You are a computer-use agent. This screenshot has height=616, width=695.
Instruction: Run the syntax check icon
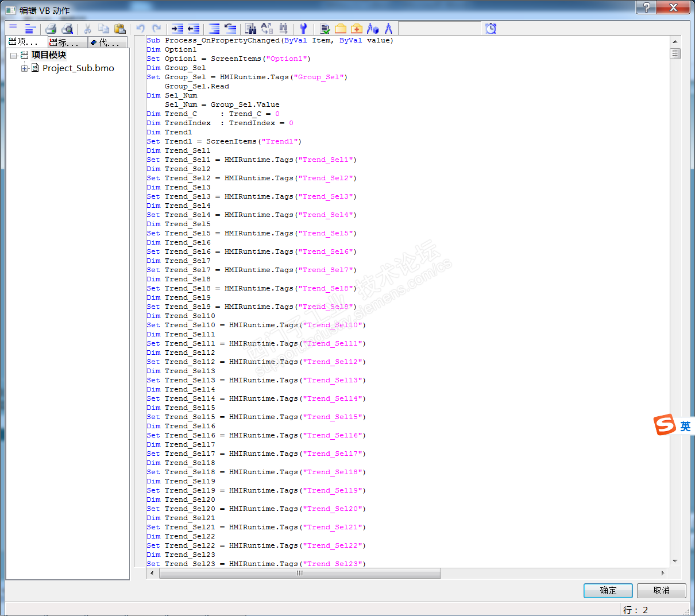[325, 28]
